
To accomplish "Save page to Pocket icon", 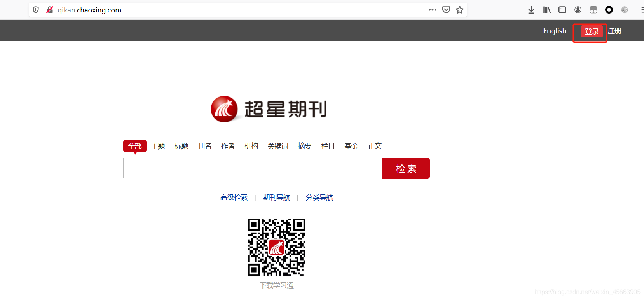I will [446, 10].
